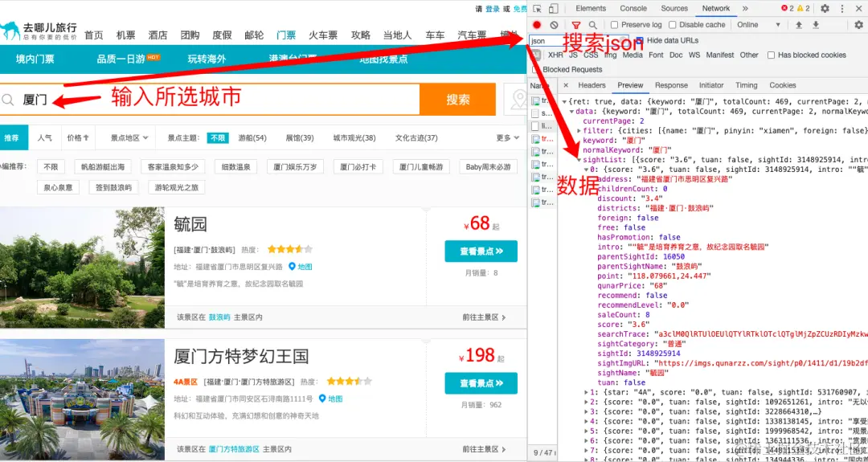Viewport: 868px width, 462px height.
Task: Stop recording network log with the red button
Action: pyautogui.click(x=537, y=25)
